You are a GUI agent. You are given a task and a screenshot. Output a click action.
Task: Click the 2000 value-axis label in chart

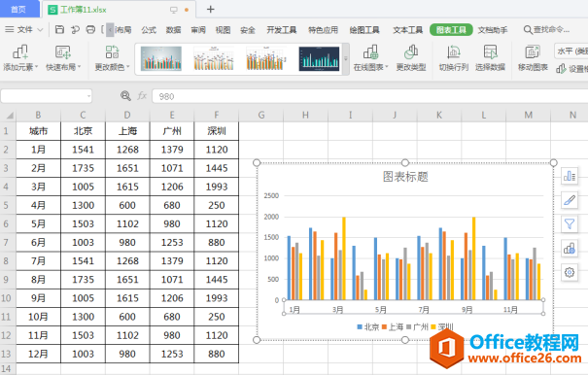coord(271,217)
